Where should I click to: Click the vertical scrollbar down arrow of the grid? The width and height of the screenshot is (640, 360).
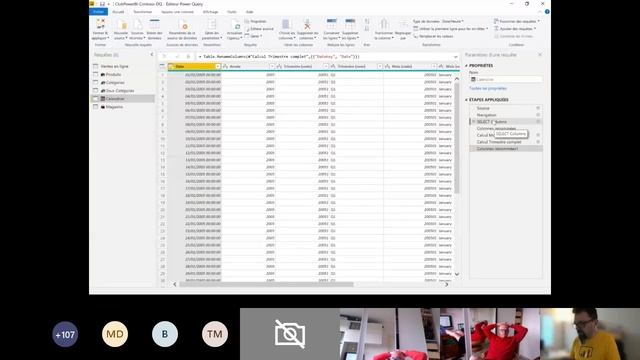tap(457, 274)
